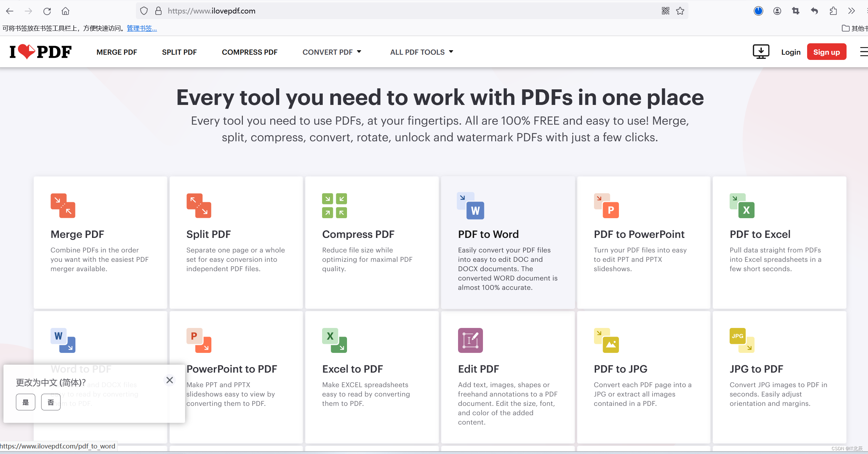
Task: Click the Split PDF tool icon
Action: click(199, 205)
